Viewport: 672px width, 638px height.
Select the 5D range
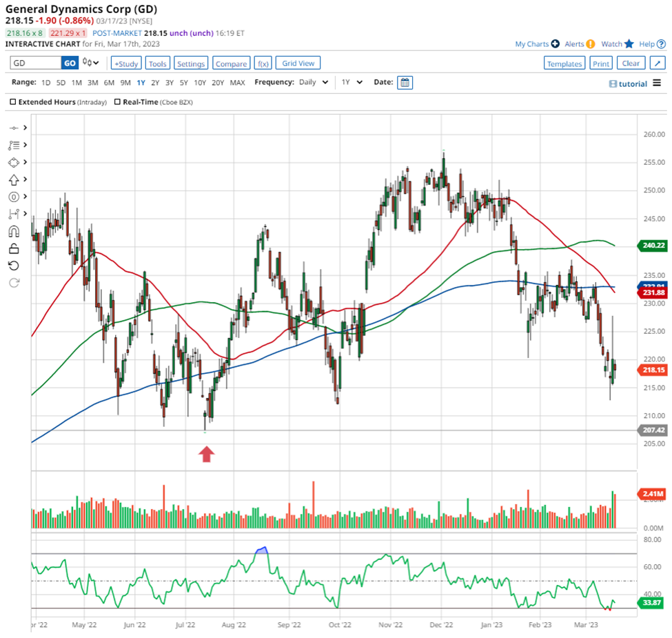(61, 82)
